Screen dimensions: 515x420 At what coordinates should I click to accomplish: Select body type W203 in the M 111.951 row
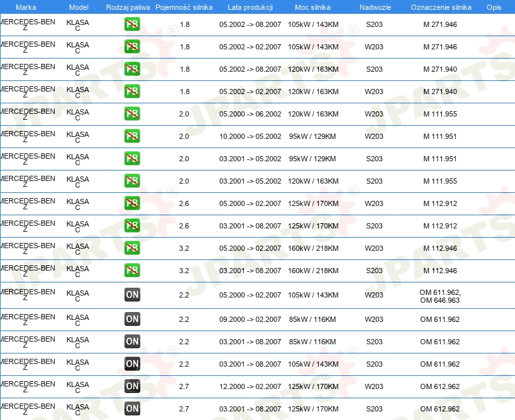(x=374, y=136)
